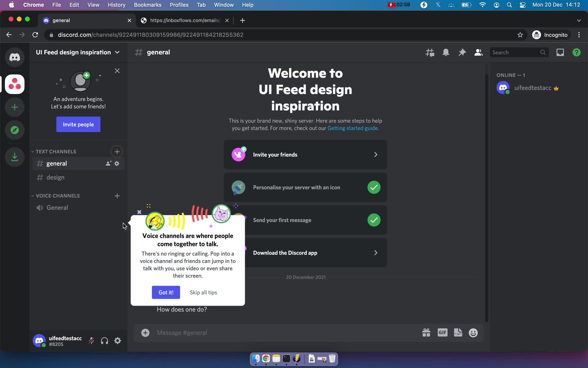This screenshot has height=368, width=588.
Task: Open the notification bell settings
Action: click(x=446, y=52)
